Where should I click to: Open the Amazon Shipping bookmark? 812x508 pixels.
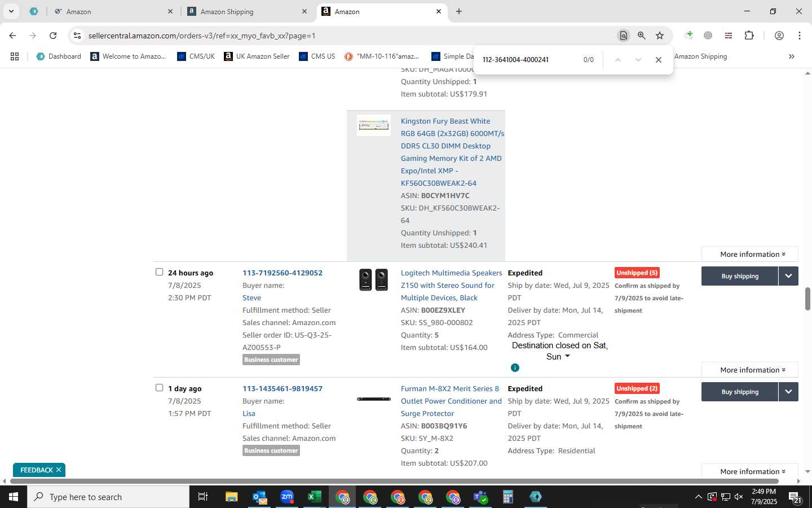700,56
